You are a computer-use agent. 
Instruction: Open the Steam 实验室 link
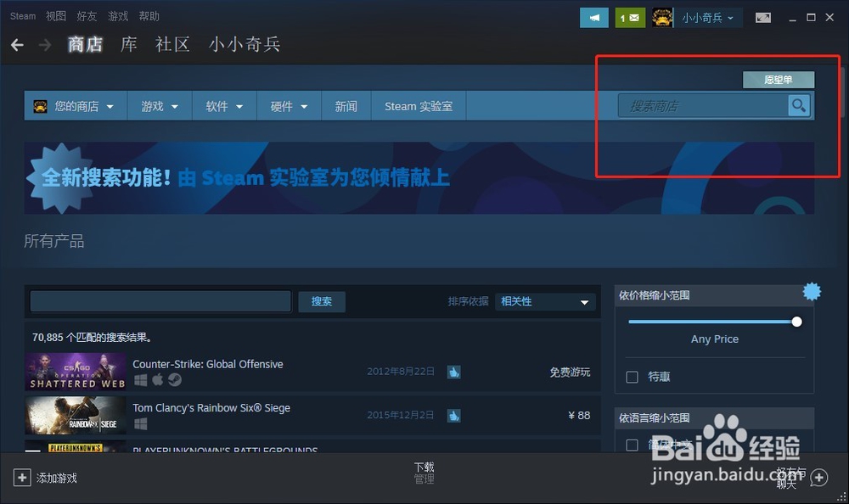pos(419,106)
